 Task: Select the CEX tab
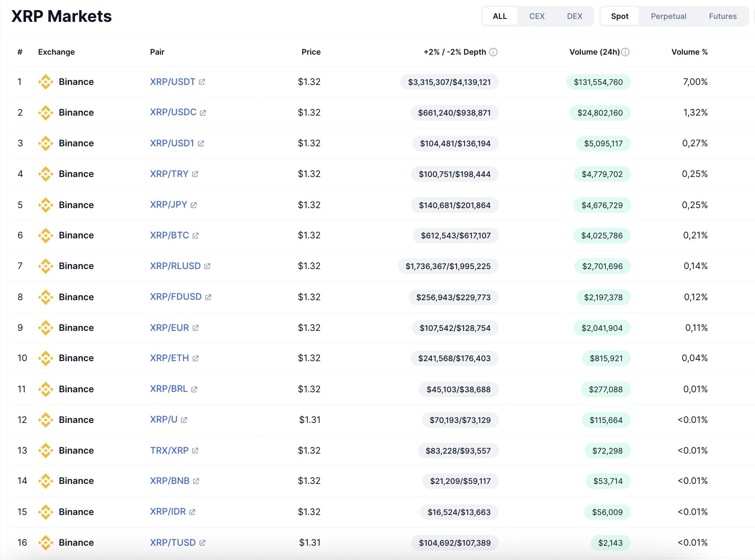pos(537,16)
